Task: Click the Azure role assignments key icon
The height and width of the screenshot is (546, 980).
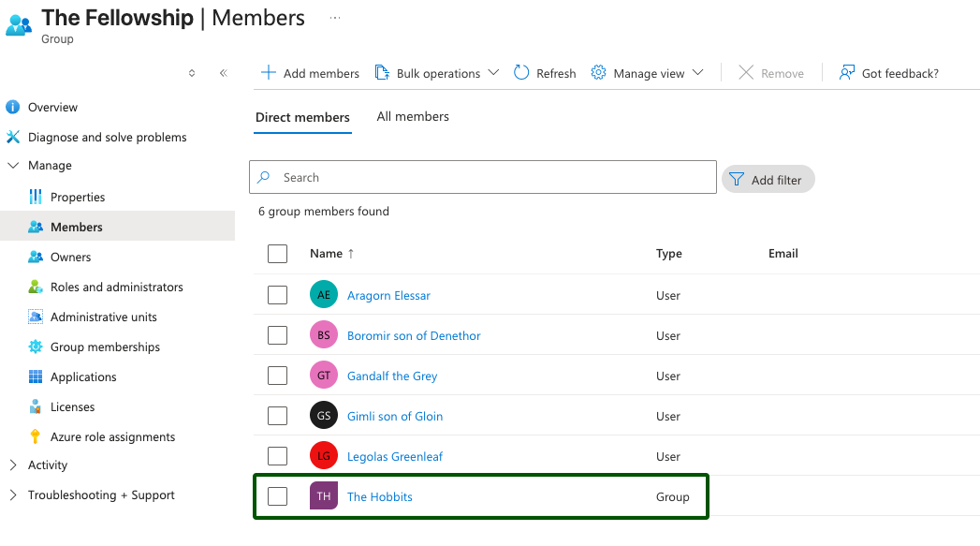Action: pyautogui.click(x=36, y=436)
